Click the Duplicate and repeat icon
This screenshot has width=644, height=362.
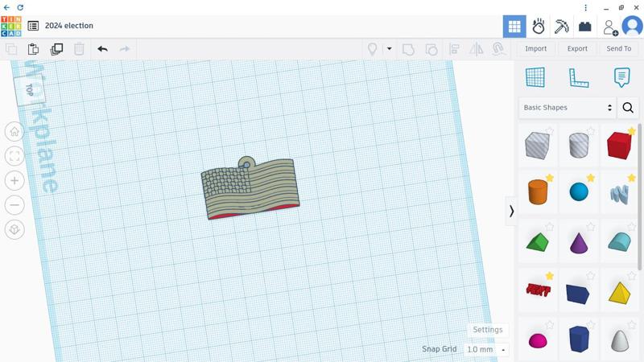56,49
